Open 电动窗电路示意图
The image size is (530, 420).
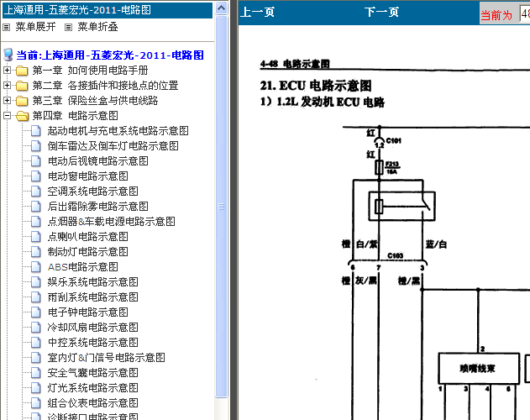[x=87, y=176]
